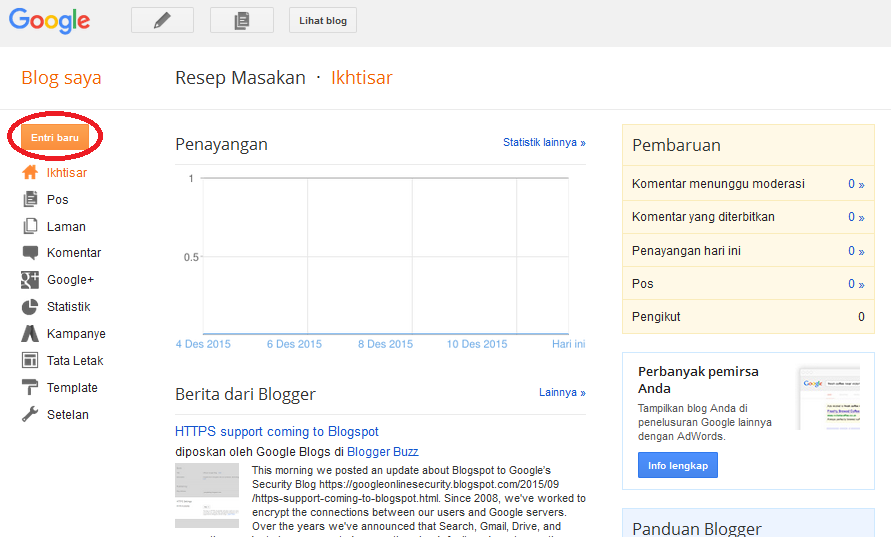Image resolution: width=891 pixels, height=537 pixels.
Task: Click the news article thumbnail image
Action: (x=207, y=496)
